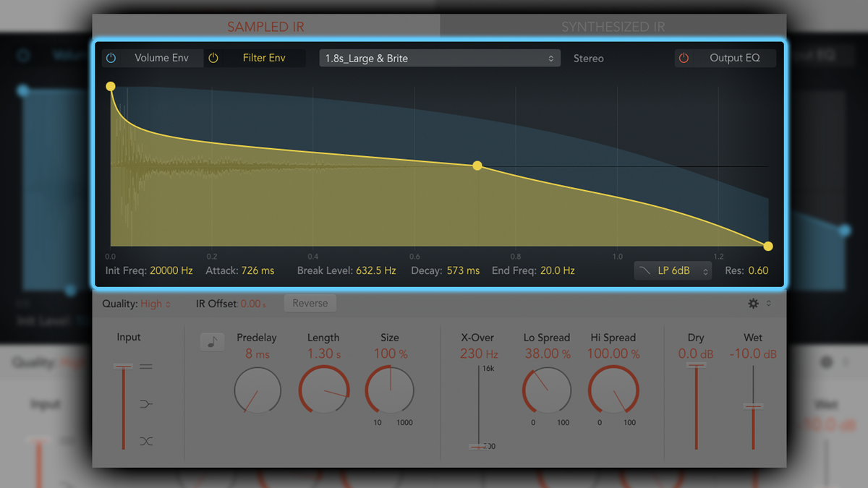
Task: Select the SAMPLED IR tab
Action: click(265, 26)
